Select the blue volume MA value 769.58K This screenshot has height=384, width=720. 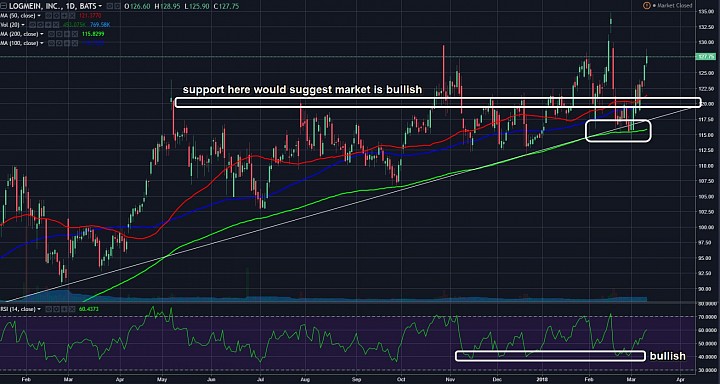coord(100,25)
